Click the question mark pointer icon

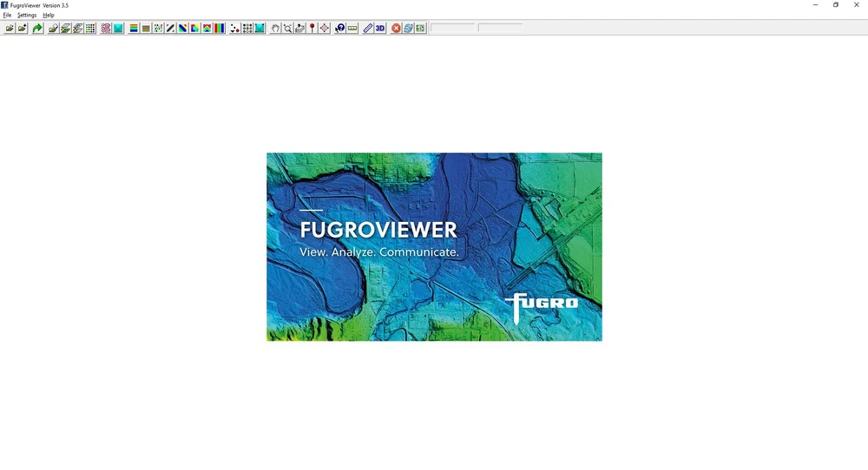pyautogui.click(x=340, y=29)
